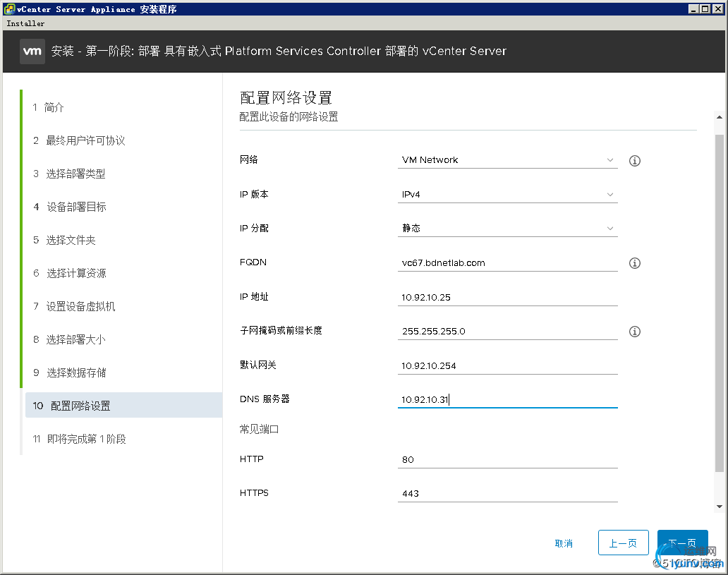The width and height of the screenshot is (728, 575).
Task: Click the 常见端口 section label
Action: 259,429
